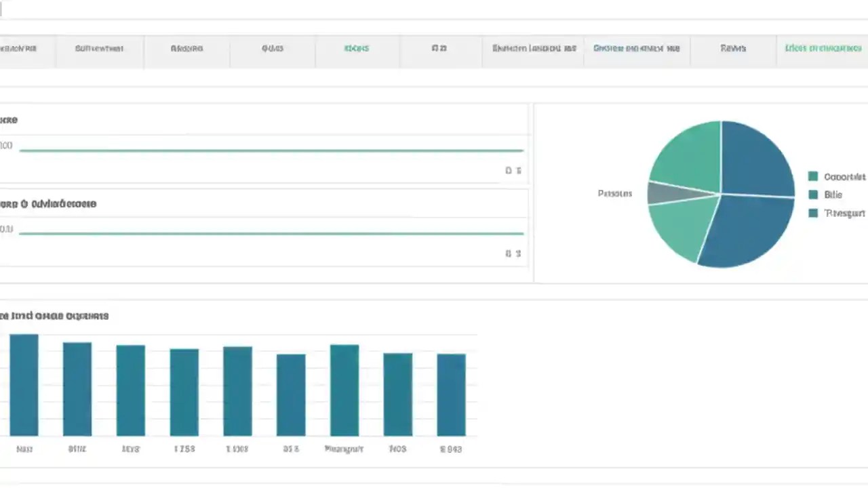Expand the second navigation menu item
This screenshot has width=868, height=488.
99,48
